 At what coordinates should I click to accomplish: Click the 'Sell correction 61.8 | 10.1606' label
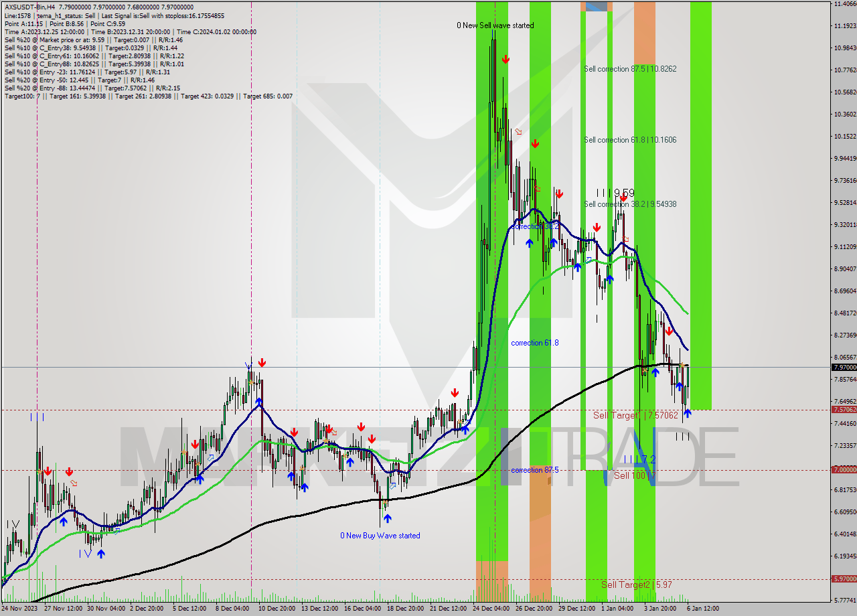(630, 140)
